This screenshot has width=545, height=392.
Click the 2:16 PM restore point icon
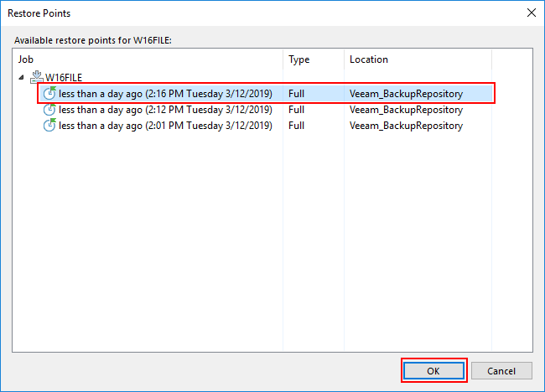tap(49, 93)
